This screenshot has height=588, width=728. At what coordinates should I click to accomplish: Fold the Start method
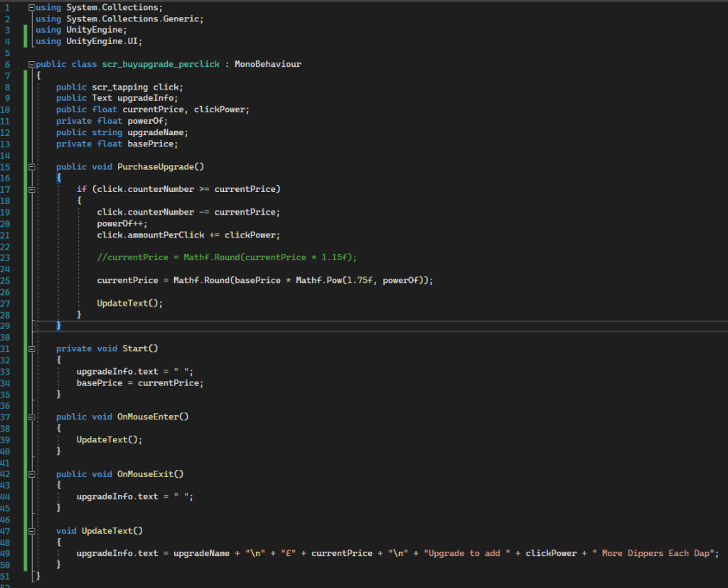click(32, 349)
